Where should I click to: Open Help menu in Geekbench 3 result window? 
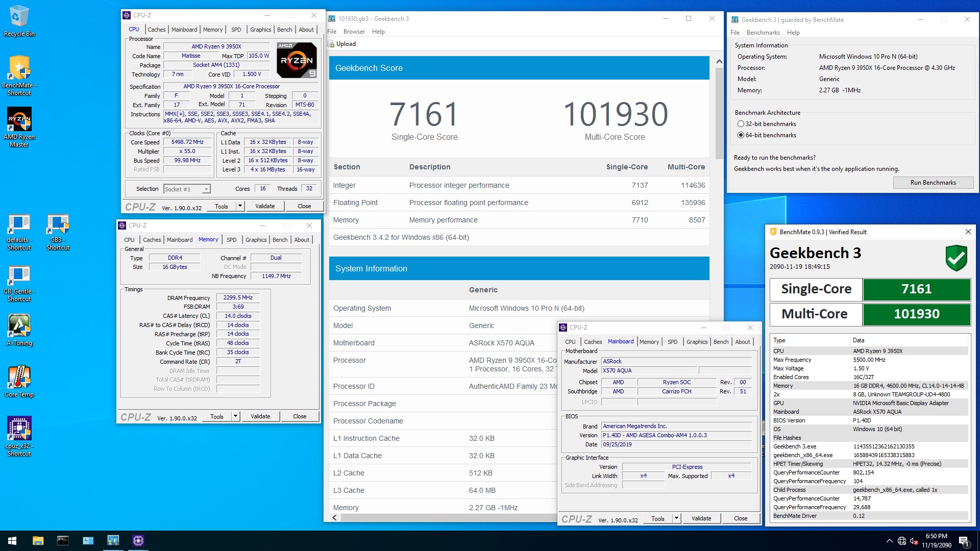tap(378, 32)
